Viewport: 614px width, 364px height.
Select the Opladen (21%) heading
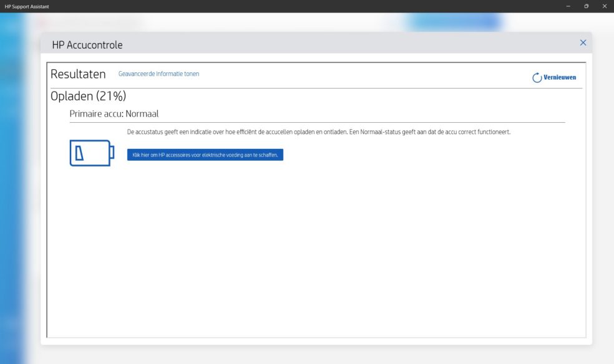pyautogui.click(x=88, y=96)
